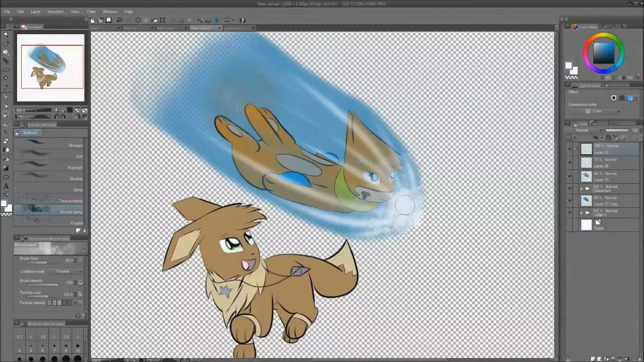Delete sub tool with trash icon
The image size is (644, 362).
click(x=85, y=230)
